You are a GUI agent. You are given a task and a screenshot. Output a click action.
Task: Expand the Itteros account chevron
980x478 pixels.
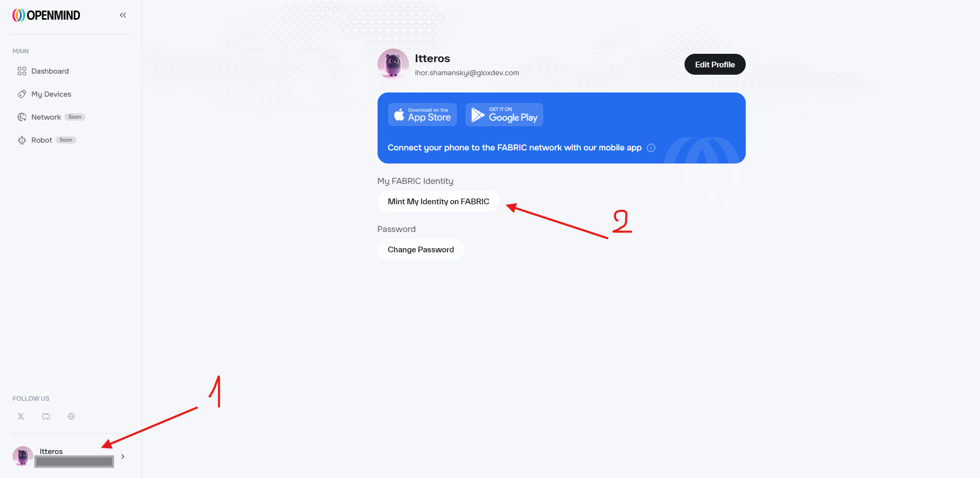[123, 457]
